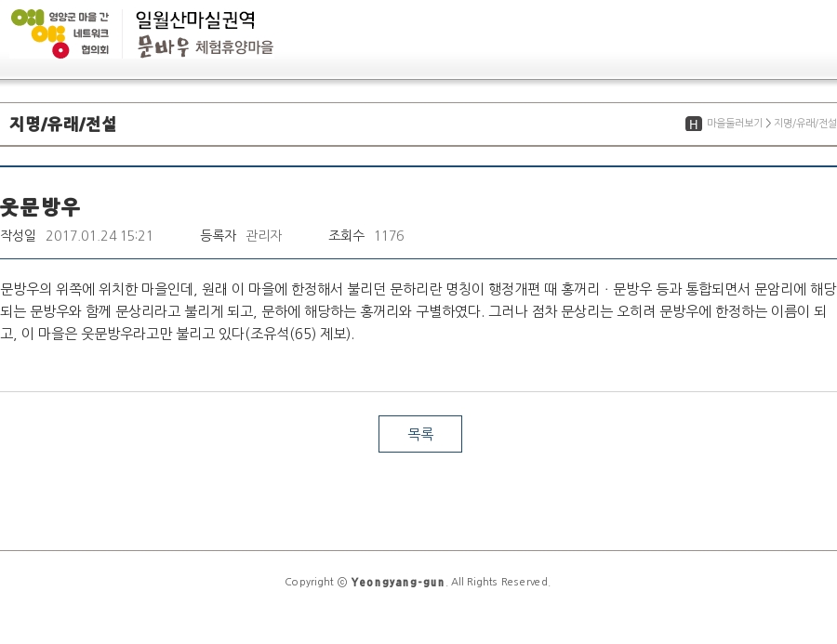Click the 목록 list button
Screen dimensions: 837x644
pos(420,434)
